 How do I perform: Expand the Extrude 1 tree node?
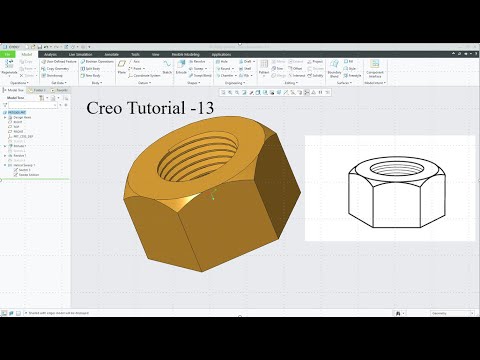click(5, 146)
